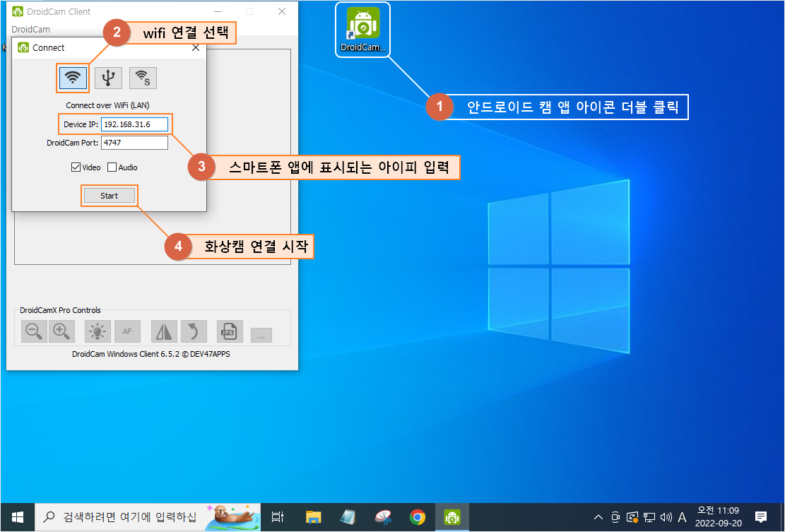Click the AF autofocus button
This screenshot has width=785, height=532.
127,331
